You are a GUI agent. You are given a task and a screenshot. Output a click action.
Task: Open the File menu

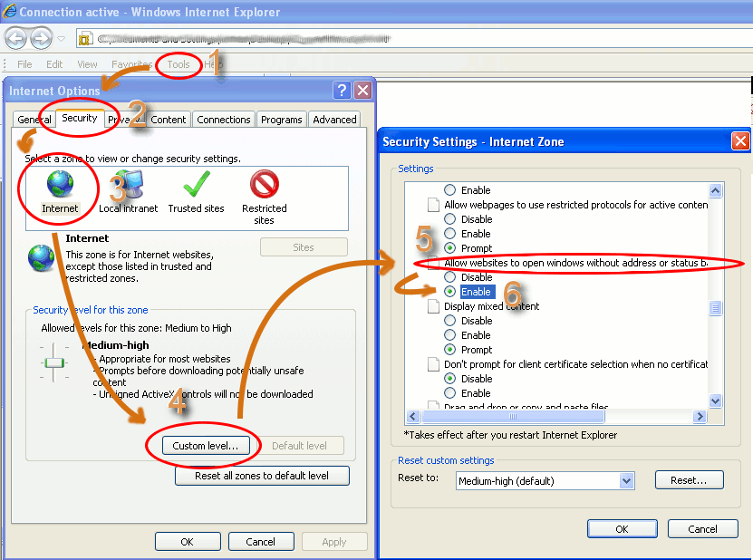click(x=24, y=64)
